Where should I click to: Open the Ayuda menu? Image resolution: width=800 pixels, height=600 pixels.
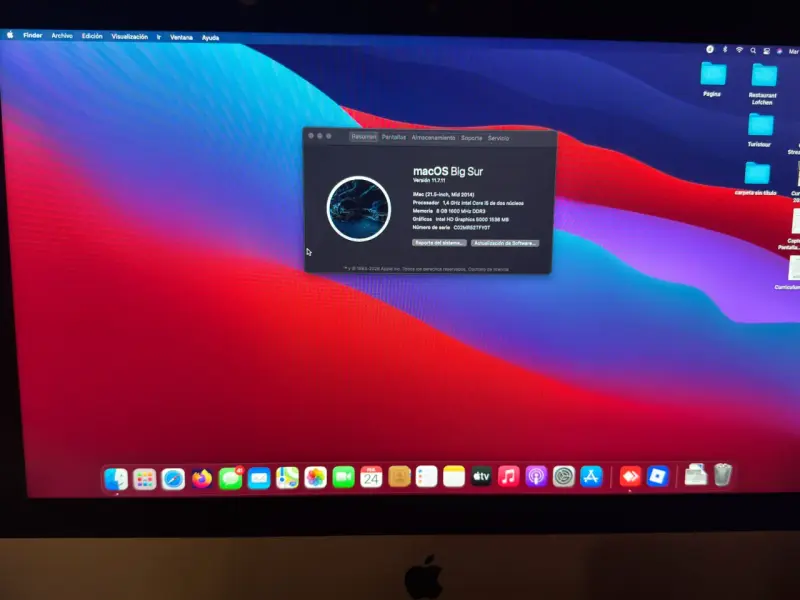click(x=210, y=38)
